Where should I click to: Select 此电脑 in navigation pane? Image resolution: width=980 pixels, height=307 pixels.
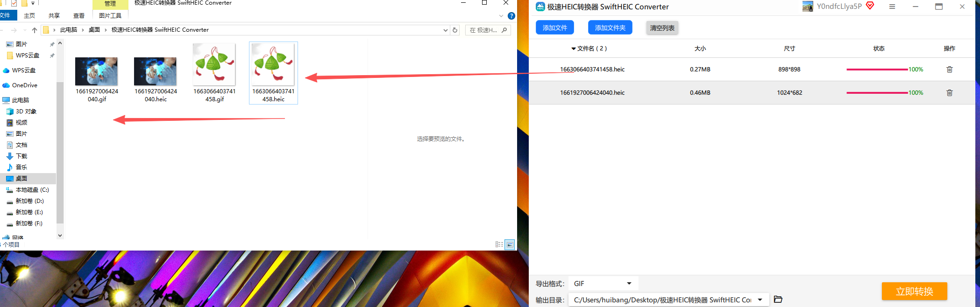click(x=16, y=100)
